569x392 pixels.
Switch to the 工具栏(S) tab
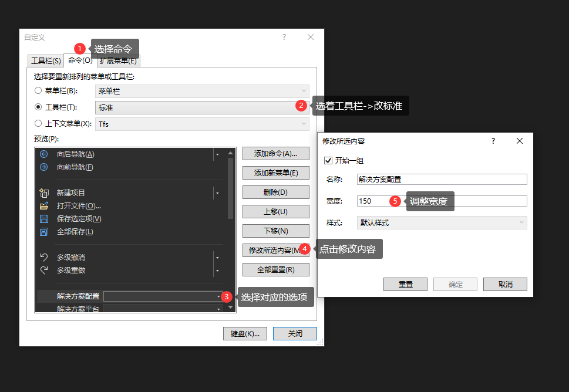[x=46, y=61]
